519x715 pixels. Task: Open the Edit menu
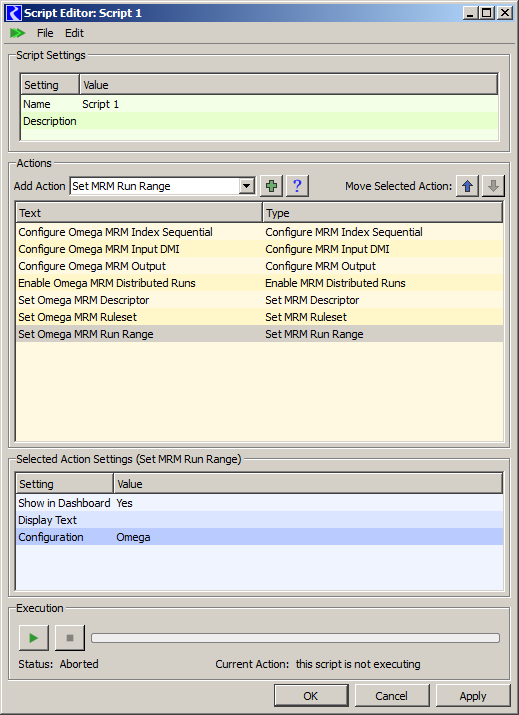tap(74, 33)
